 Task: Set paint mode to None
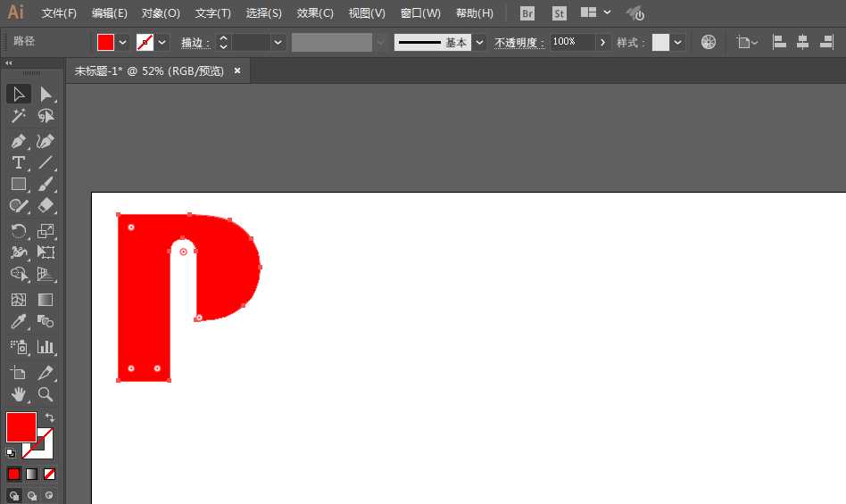[x=50, y=474]
